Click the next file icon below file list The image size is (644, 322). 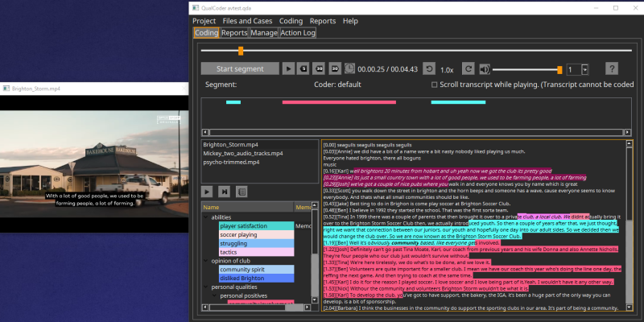225,192
